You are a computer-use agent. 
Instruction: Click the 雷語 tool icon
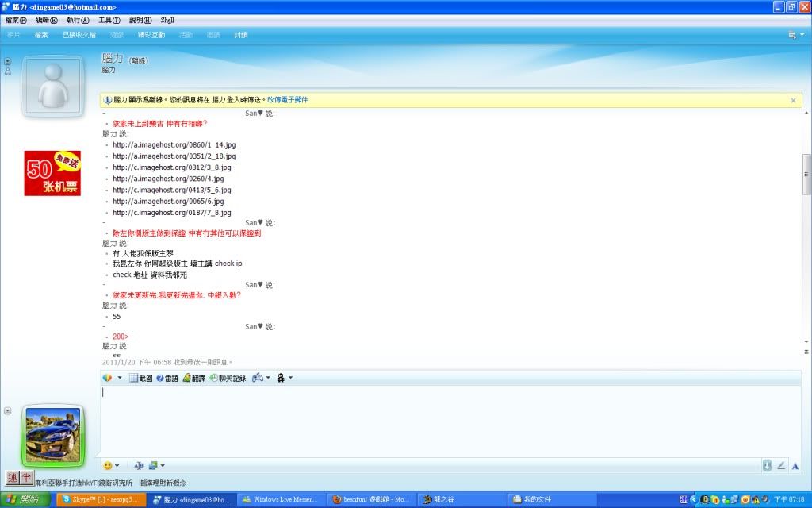[x=167, y=378]
